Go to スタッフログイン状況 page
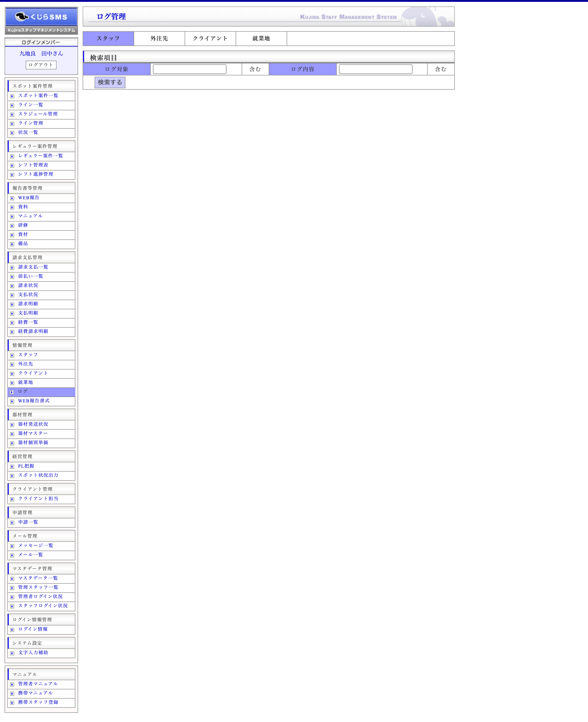This screenshot has height=722, width=588. pyautogui.click(x=43, y=605)
